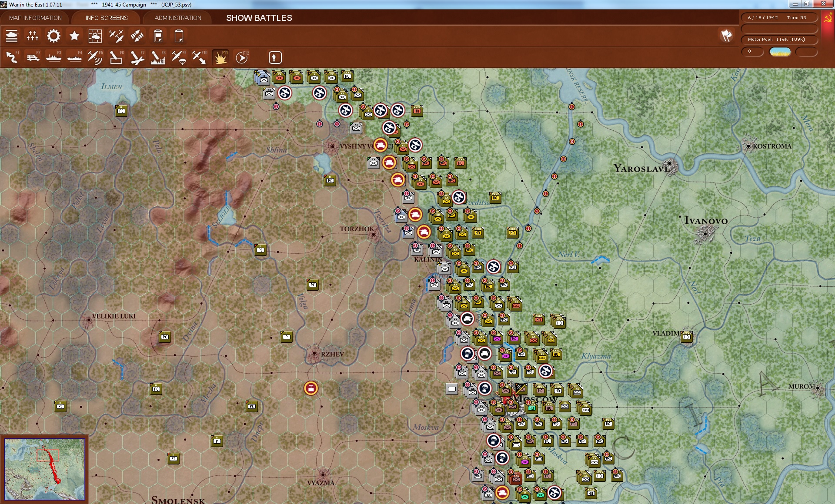This screenshot has height=504, width=835.
Task: Open the MAP INFORMATION tab
Action: (x=35, y=18)
